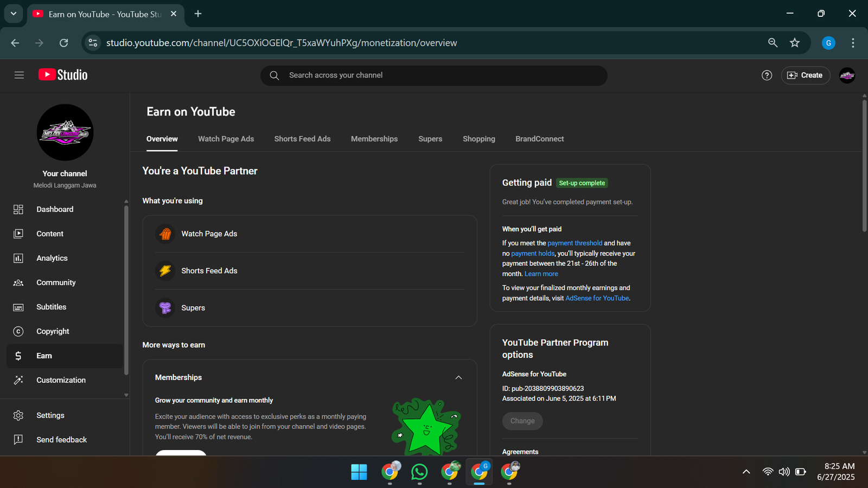Open WhatsApp from the taskbar
Screen dimensions: 868x488
point(419,472)
